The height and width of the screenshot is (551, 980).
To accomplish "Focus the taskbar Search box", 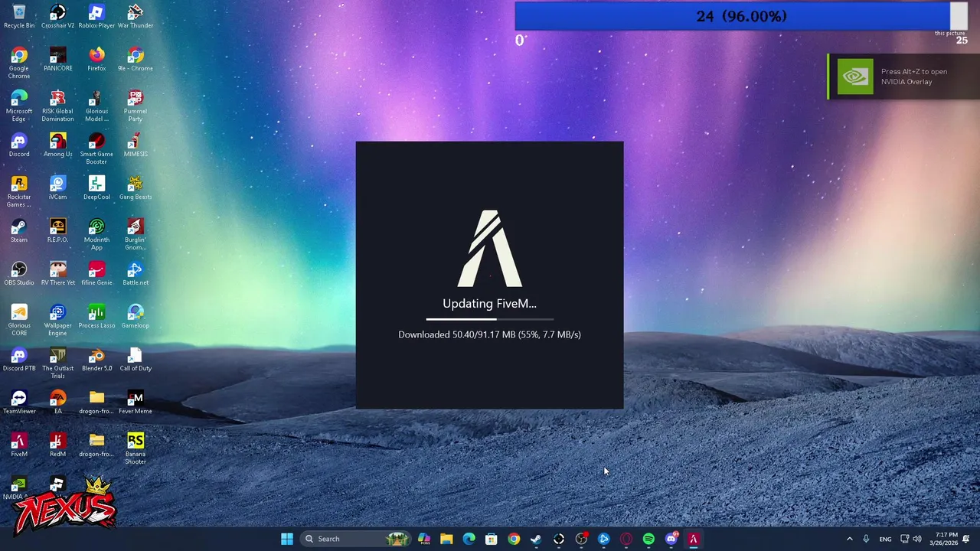I will (356, 539).
